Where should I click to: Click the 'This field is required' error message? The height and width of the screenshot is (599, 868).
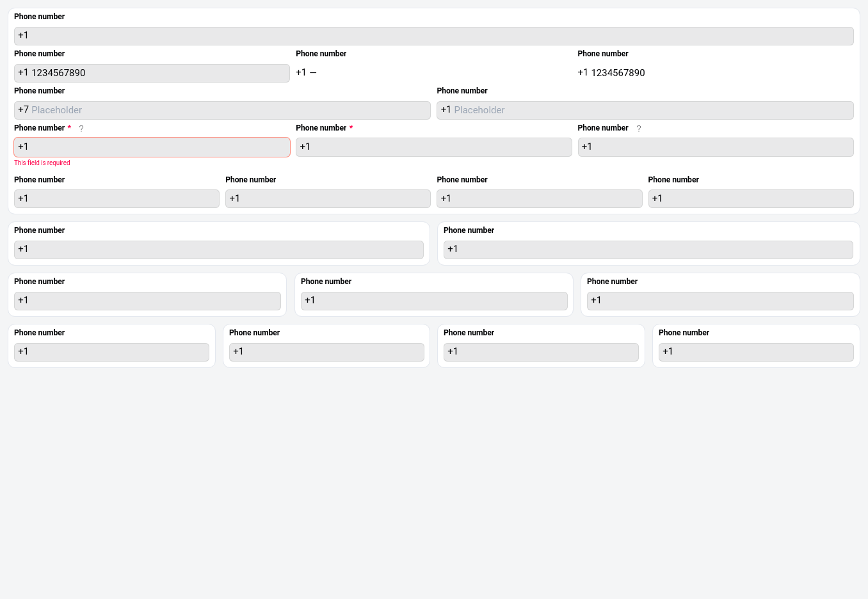(42, 163)
